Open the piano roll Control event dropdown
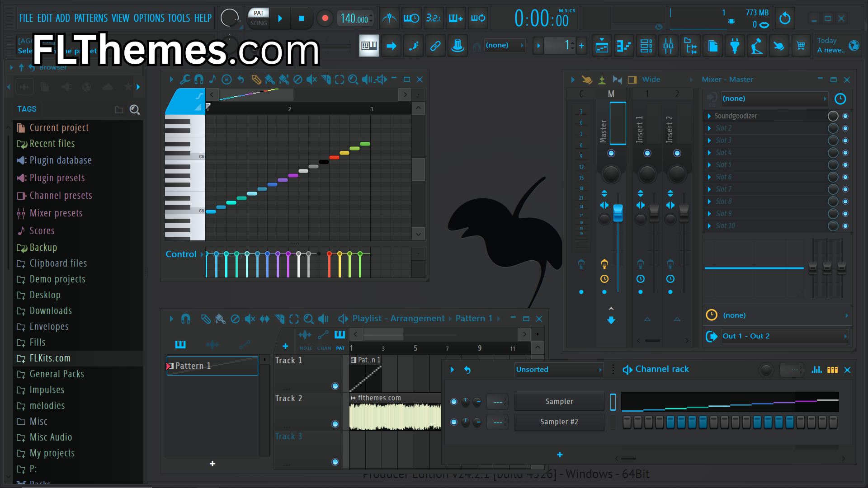868x488 pixels. 184,254
